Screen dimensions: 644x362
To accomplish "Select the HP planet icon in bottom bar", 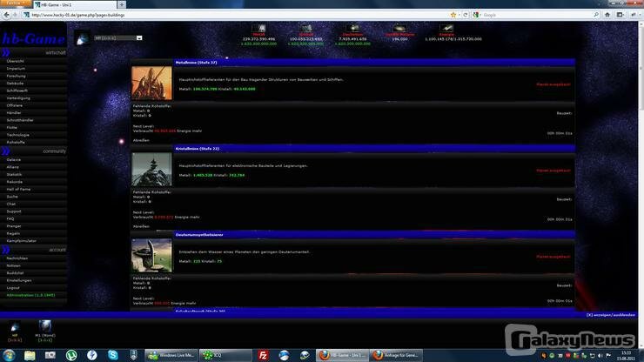I will [x=15, y=327].
